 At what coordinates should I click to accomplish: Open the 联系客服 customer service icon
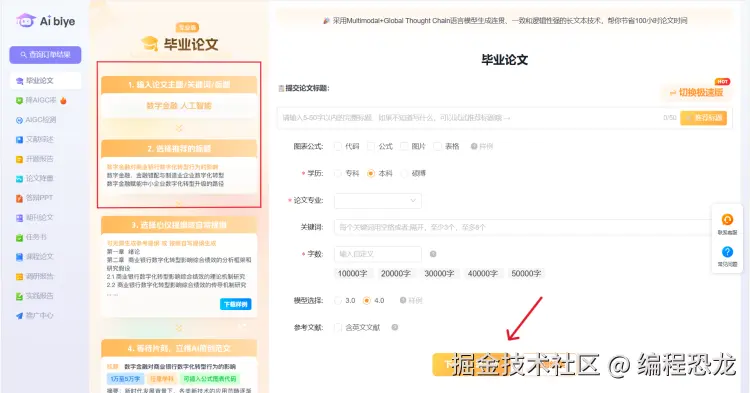pos(727,220)
